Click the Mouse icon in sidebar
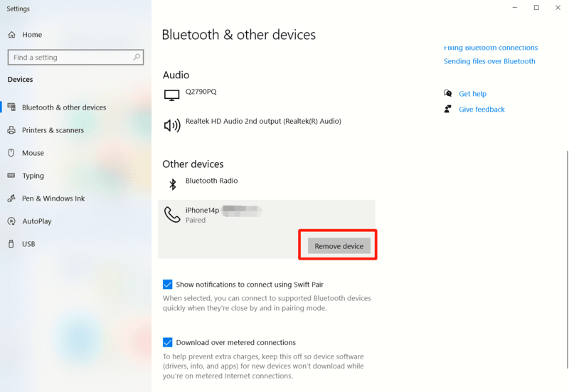Screen dimensions: 569x392 [11, 153]
